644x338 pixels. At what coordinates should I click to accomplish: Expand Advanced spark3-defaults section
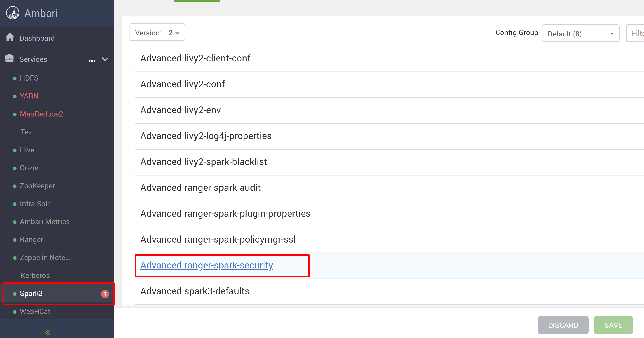pos(195,291)
